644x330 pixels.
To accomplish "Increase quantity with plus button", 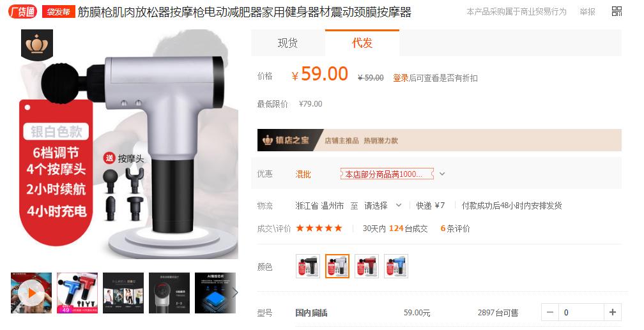I will pyautogui.click(x=612, y=312).
